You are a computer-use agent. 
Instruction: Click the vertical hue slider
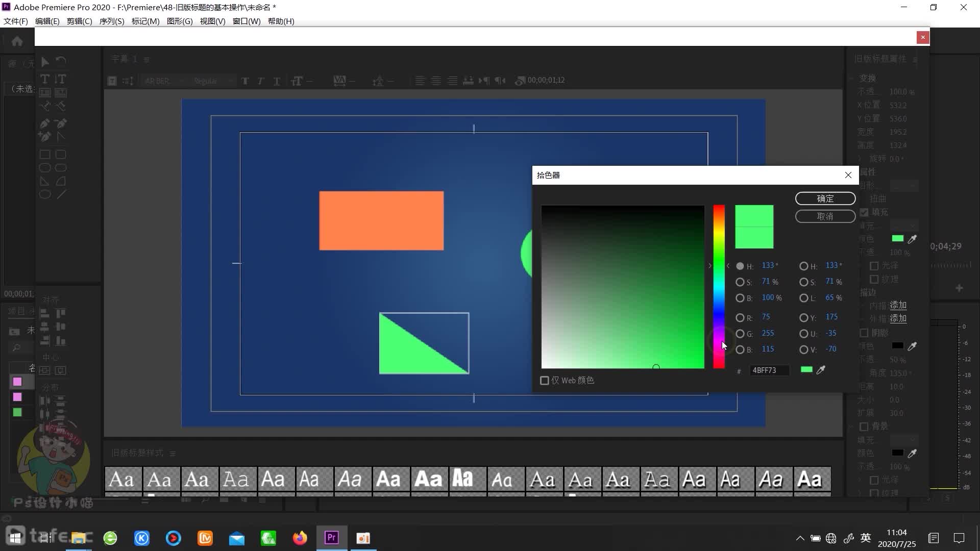[719, 287]
